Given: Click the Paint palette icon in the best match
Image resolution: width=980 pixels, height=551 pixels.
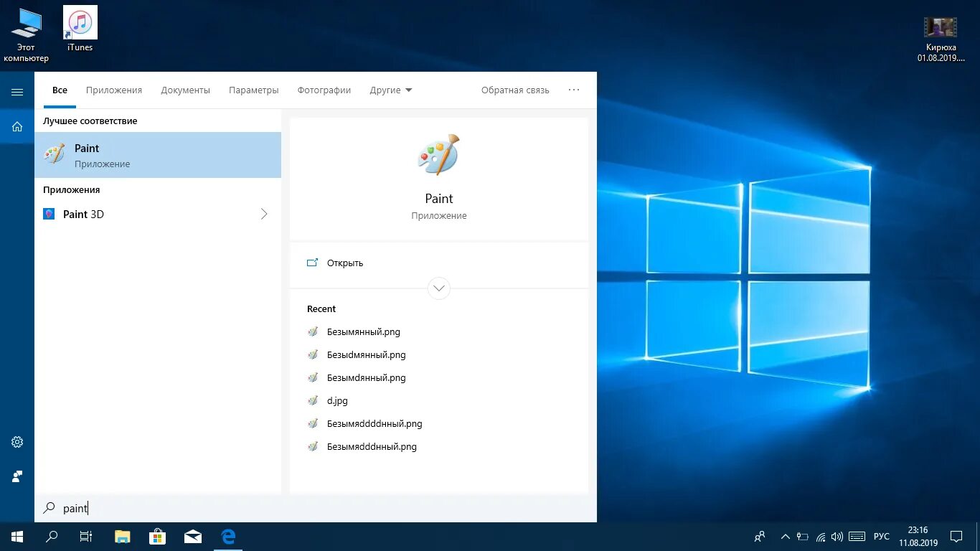Looking at the screenshot, I should pyautogui.click(x=54, y=155).
